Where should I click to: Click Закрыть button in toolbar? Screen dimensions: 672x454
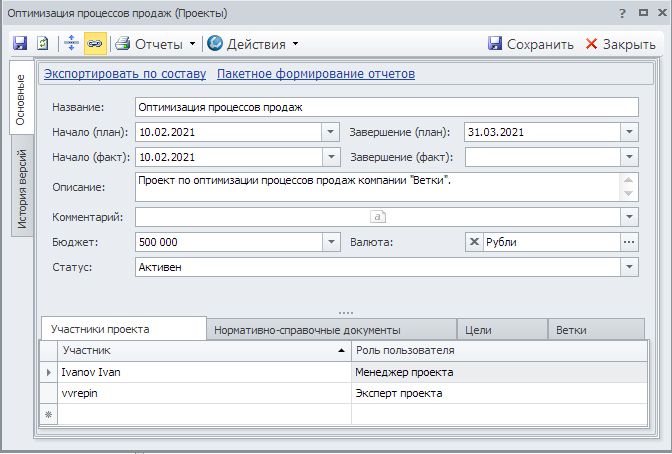click(x=620, y=44)
